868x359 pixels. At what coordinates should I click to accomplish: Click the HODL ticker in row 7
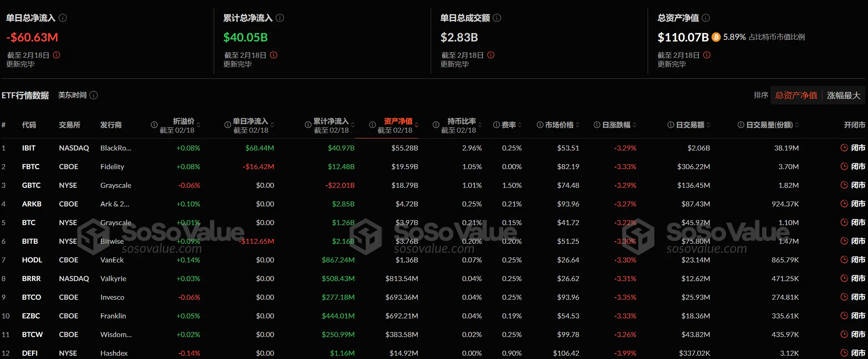pyautogui.click(x=32, y=260)
